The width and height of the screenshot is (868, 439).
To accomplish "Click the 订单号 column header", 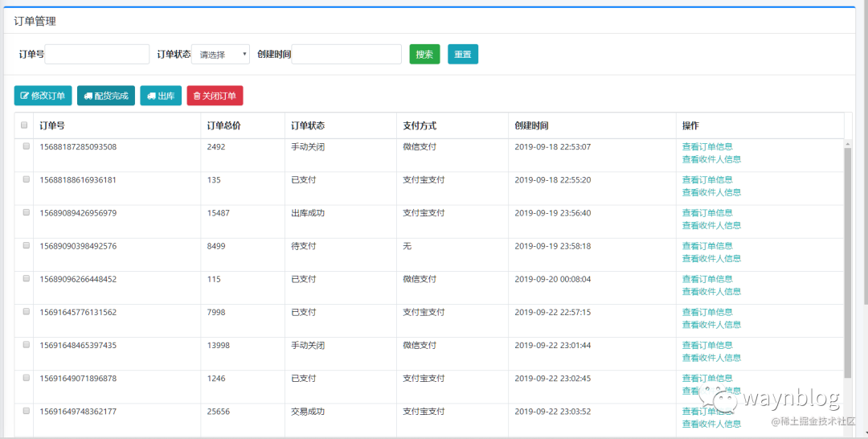I will 52,125.
